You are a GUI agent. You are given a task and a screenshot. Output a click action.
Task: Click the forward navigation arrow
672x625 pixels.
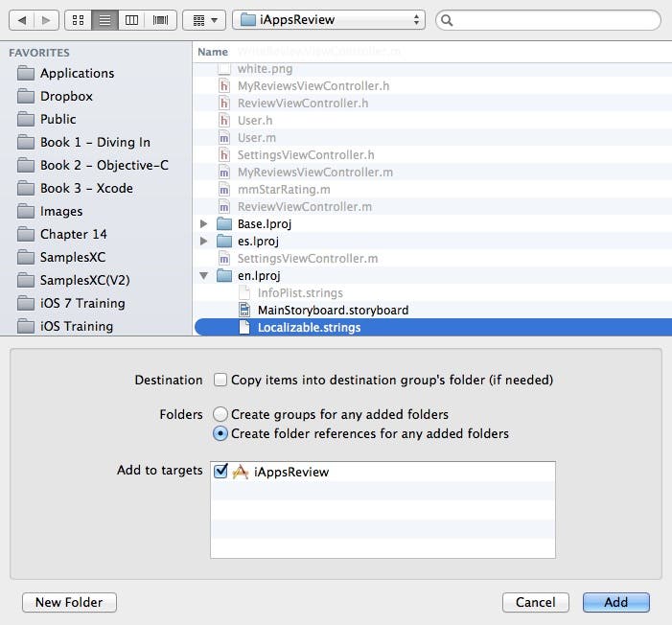pos(45,19)
